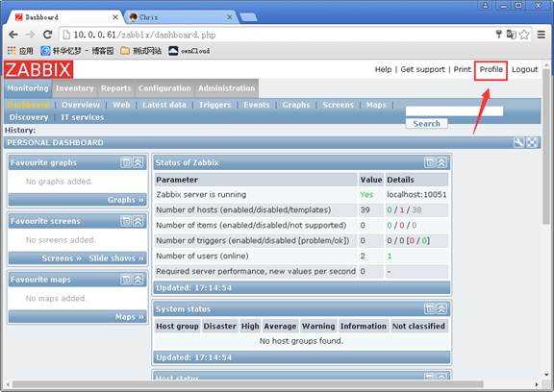The width and height of the screenshot is (554, 392).
Task: Click the Print link
Action: point(462,69)
